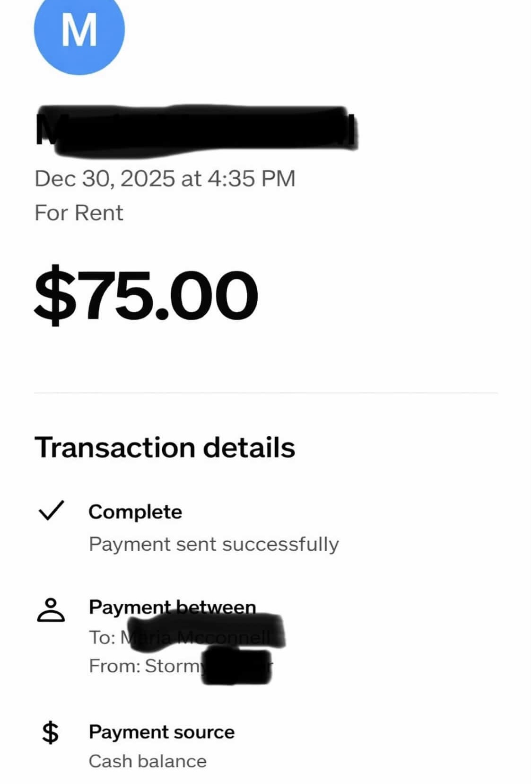Click the horizontal divider above Transaction details

click(x=266, y=393)
